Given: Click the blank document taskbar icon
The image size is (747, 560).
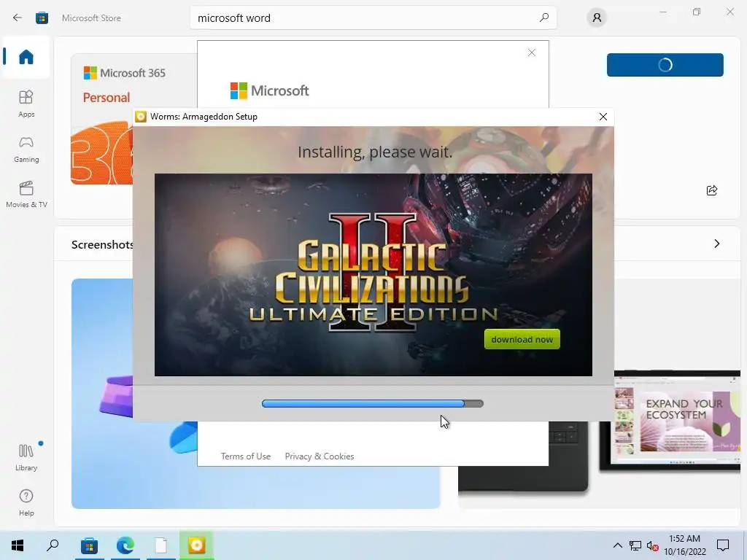Looking at the screenshot, I should coord(161,545).
